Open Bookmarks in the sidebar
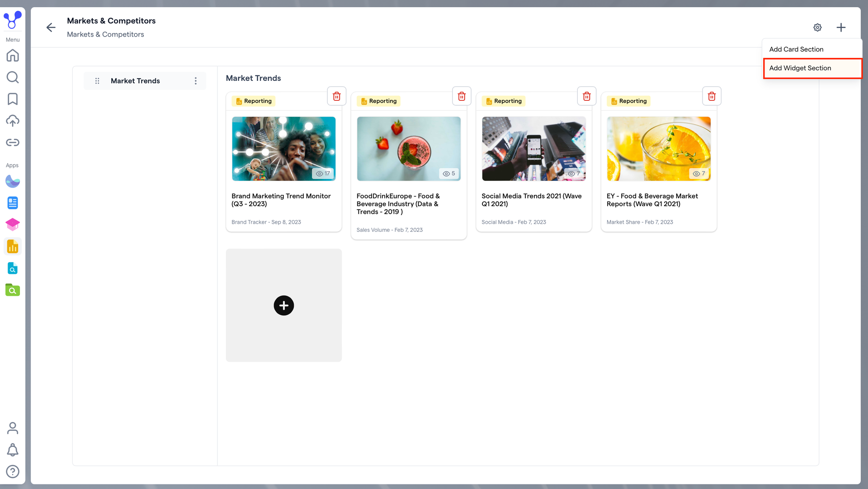This screenshot has width=868, height=489. 13,99
